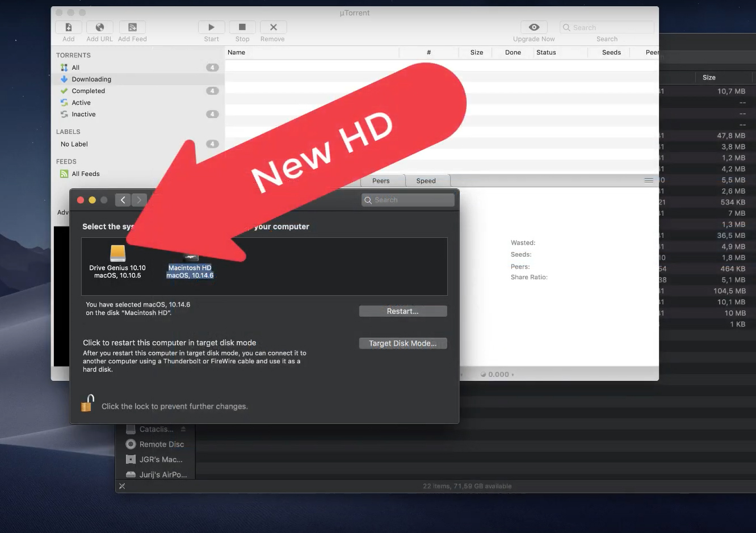Click the Add torrent icon
Viewport: 756px width, 533px height.
coord(69,27)
